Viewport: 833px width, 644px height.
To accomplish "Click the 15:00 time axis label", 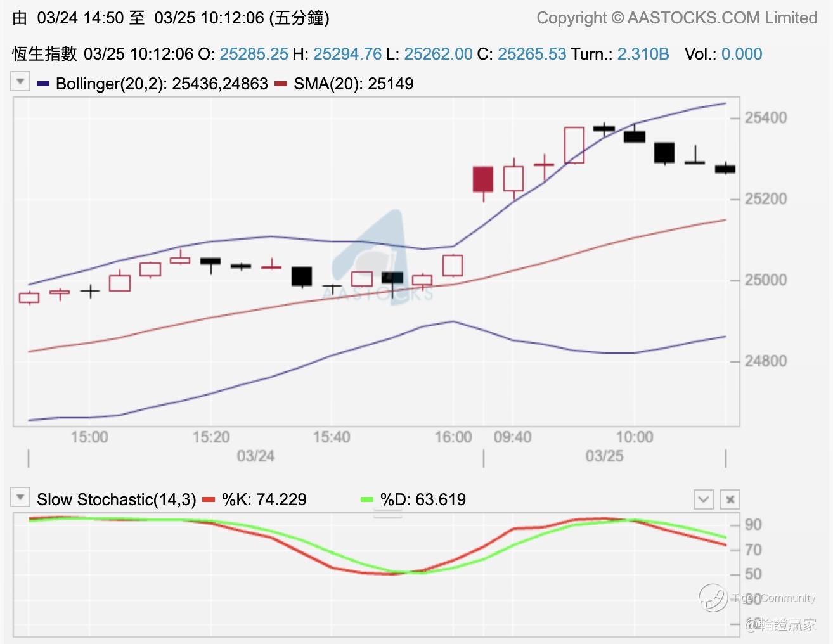I will pyautogui.click(x=89, y=437).
